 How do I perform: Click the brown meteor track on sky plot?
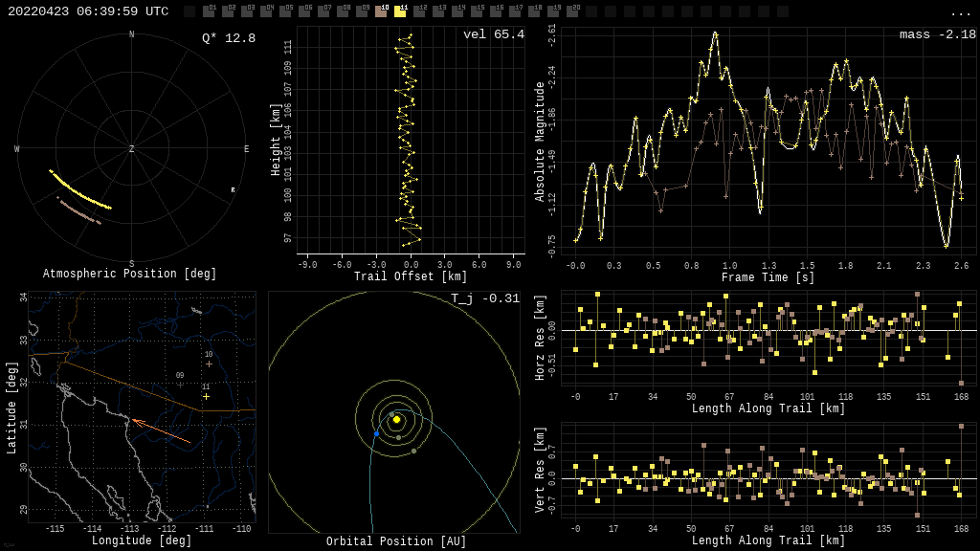pos(78,210)
